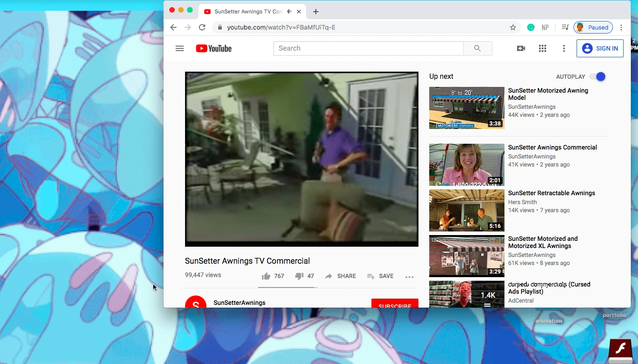Click the address bar URL
This screenshot has height=364, width=638.
[x=281, y=27]
